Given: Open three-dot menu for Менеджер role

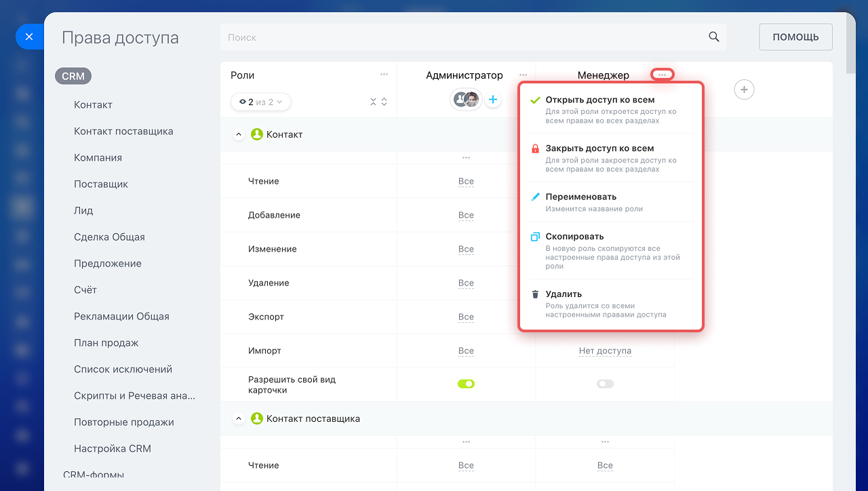Looking at the screenshot, I should pos(662,75).
